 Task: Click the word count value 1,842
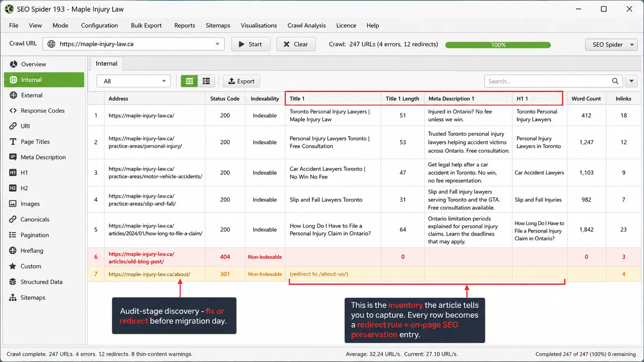click(586, 230)
